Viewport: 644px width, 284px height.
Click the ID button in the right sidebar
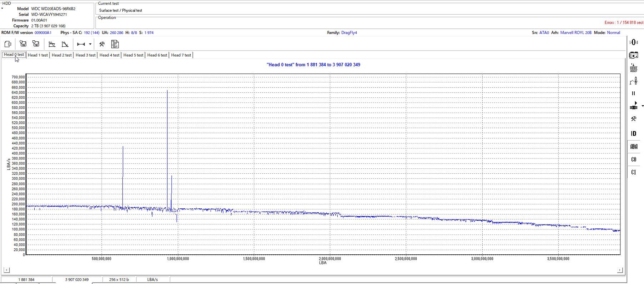click(x=634, y=133)
